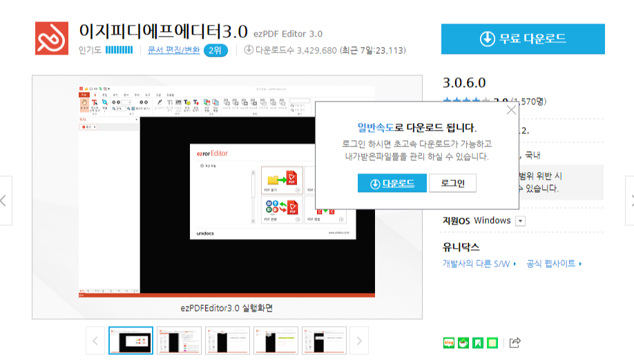Click thumbnail strip previous arrow
This screenshot has height=364, width=634.
95,341
